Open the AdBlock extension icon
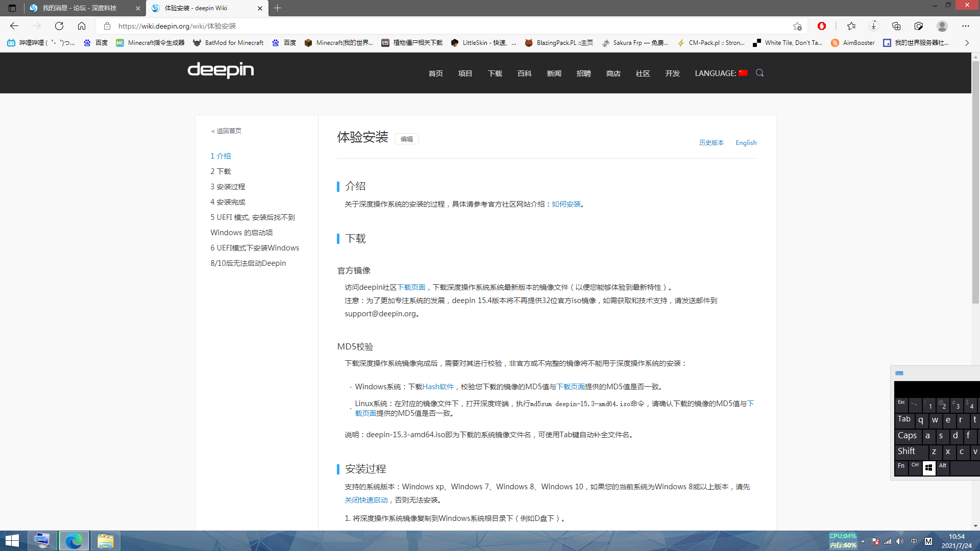This screenshot has height=551, width=980. [822, 26]
